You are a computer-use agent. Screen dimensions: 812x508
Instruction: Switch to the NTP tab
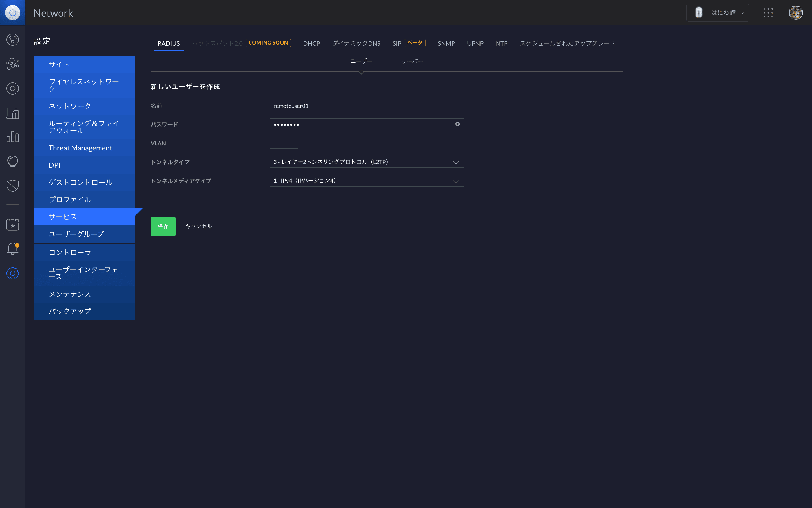(x=502, y=43)
